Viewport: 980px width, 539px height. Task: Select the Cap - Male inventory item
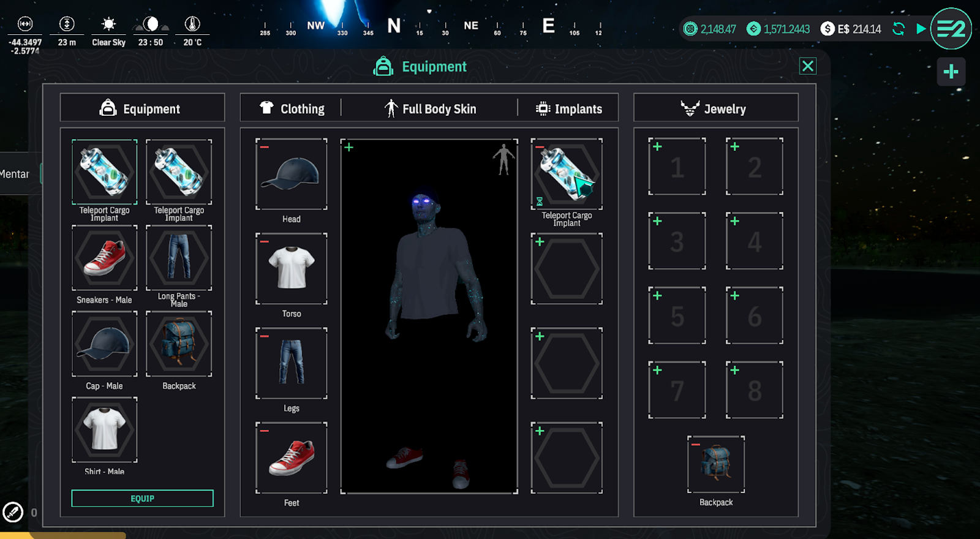click(105, 344)
